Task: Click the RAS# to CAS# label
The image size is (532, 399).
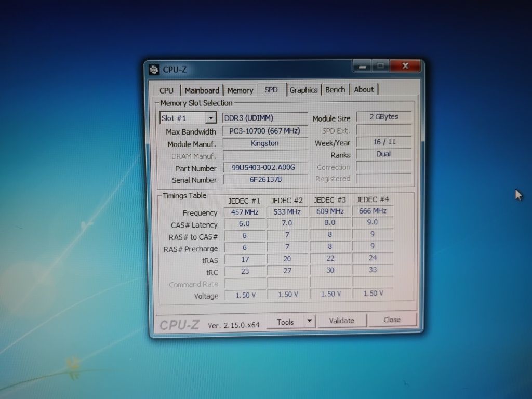Action: (193, 237)
